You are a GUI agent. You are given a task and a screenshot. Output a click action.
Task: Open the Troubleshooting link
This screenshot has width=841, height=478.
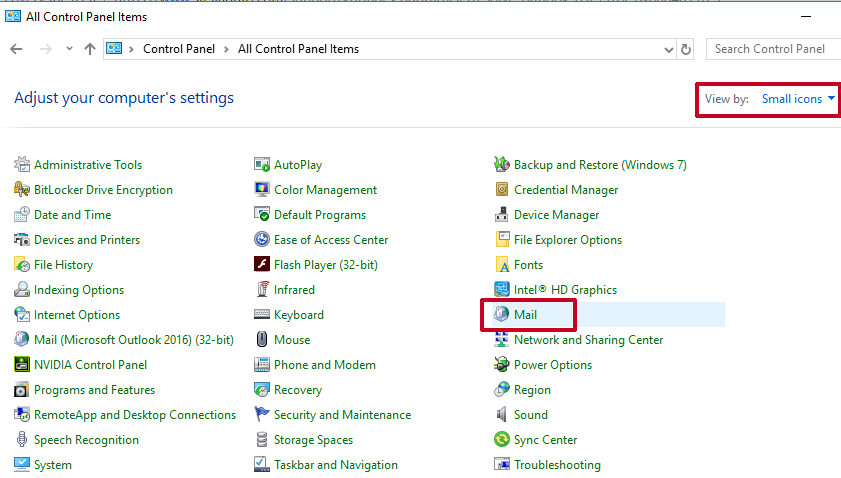pos(557,465)
